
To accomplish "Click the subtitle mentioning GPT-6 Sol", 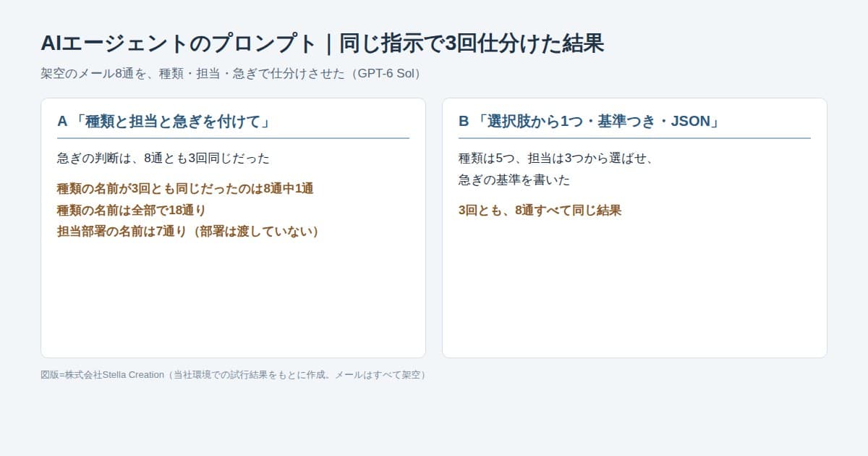I will [x=233, y=74].
